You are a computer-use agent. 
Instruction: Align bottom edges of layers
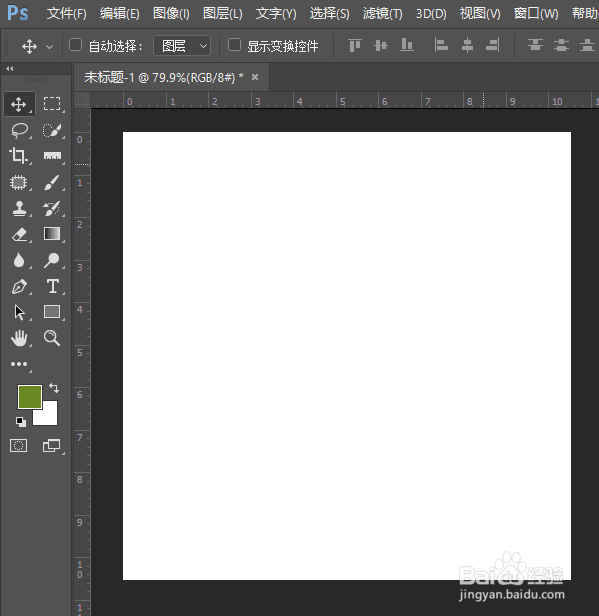point(407,45)
